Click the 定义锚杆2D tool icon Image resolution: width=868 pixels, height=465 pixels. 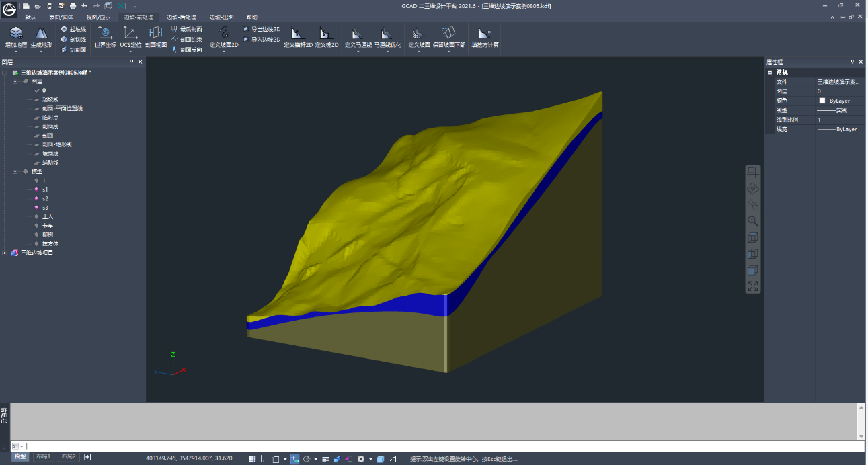tap(298, 36)
